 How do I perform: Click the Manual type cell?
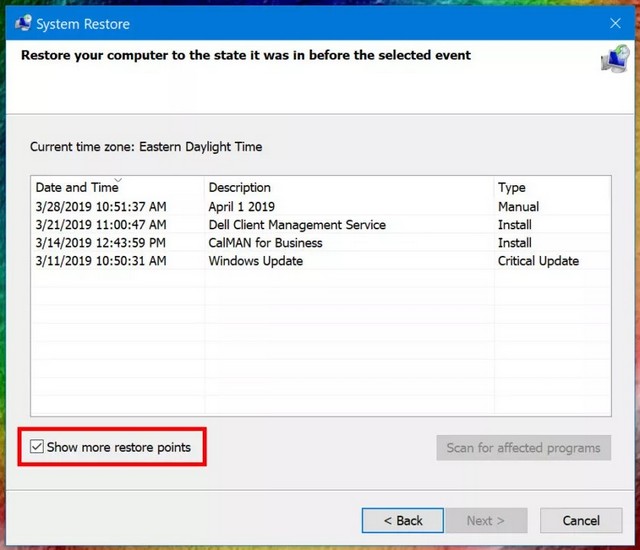518,206
